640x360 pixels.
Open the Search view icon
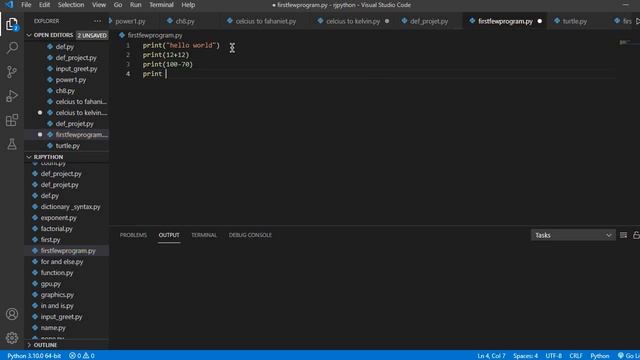pyautogui.click(x=12, y=48)
